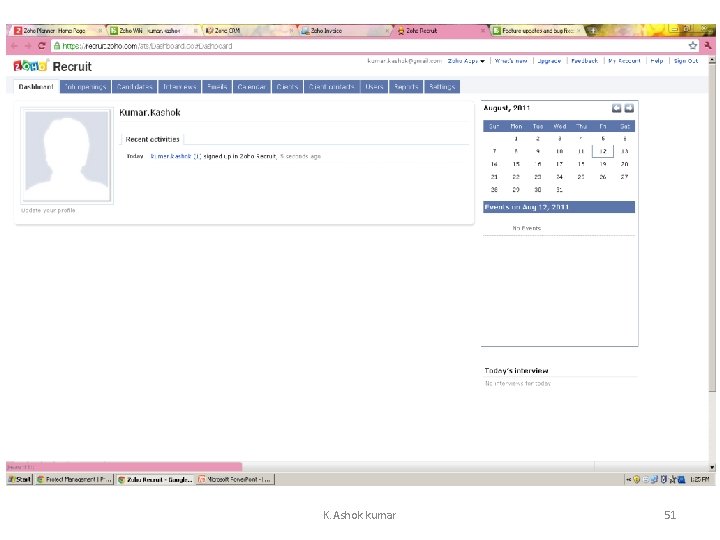720x540 pixels.
Task: Open Job openings tab
Action: (85, 86)
